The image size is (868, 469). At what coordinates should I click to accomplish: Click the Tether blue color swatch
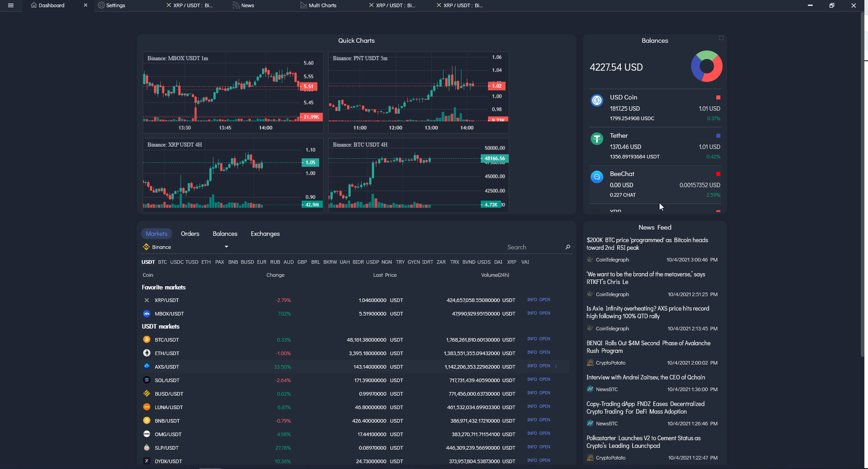tap(718, 135)
